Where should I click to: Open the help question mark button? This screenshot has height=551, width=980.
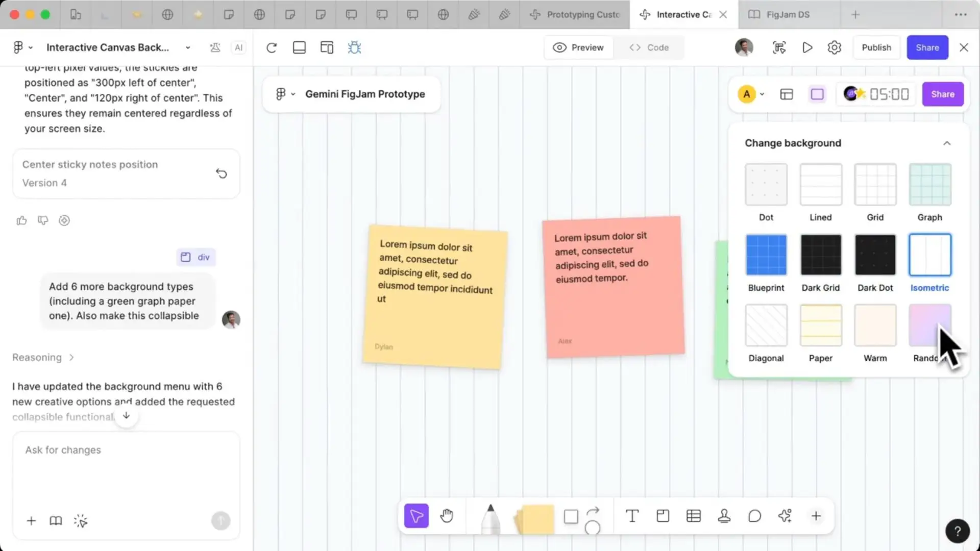(958, 531)
